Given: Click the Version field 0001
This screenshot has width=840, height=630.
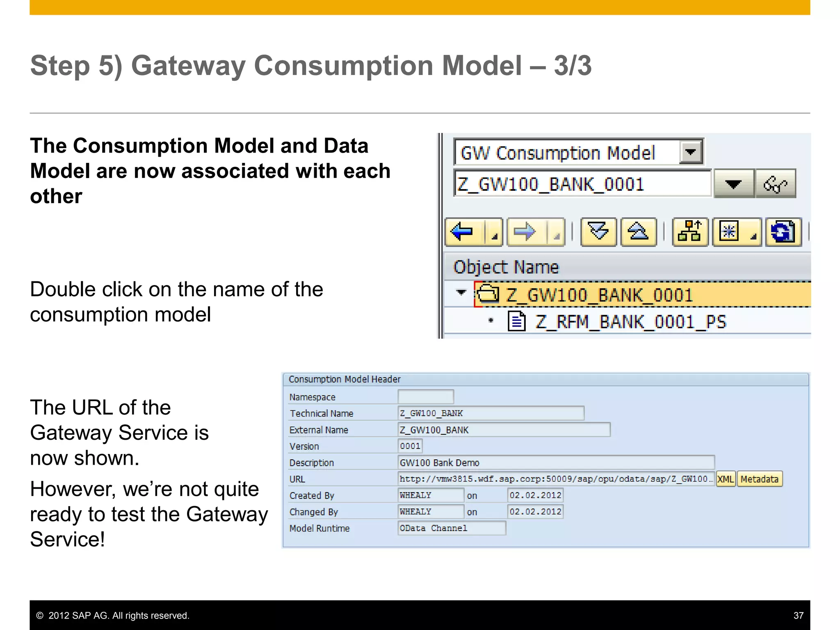Looking at the screenshot, I should 410,446.
